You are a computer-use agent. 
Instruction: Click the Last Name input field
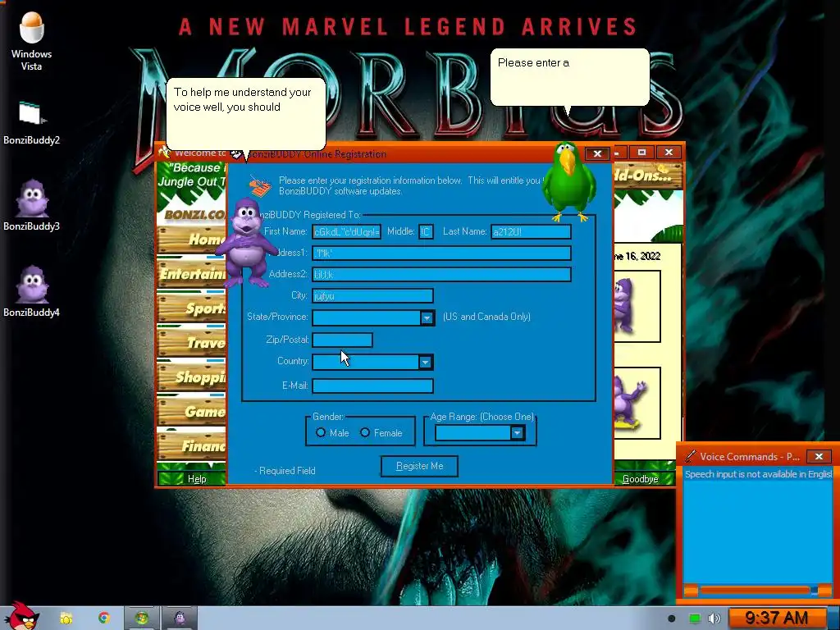click(x=531, y=232)
